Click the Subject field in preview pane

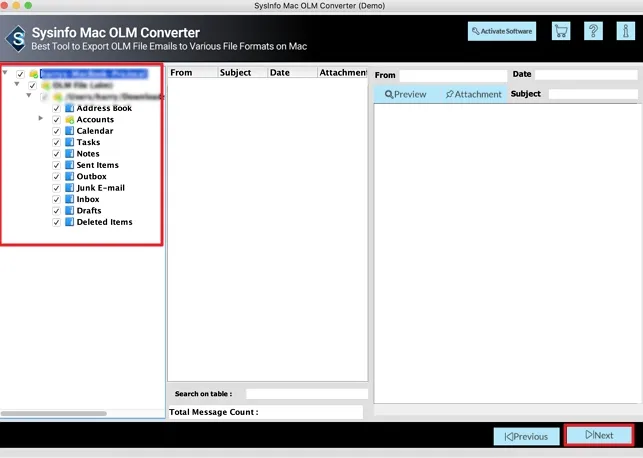point(593,94)
